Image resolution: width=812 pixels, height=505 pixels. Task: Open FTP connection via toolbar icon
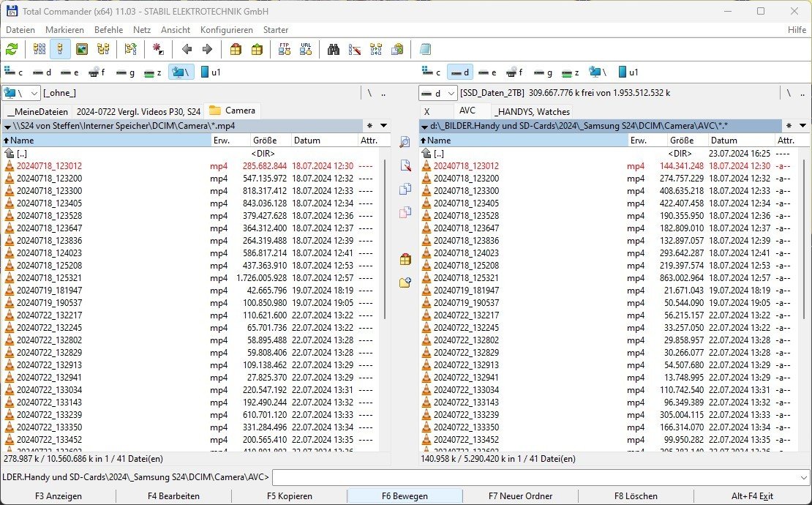coord(285,50)
